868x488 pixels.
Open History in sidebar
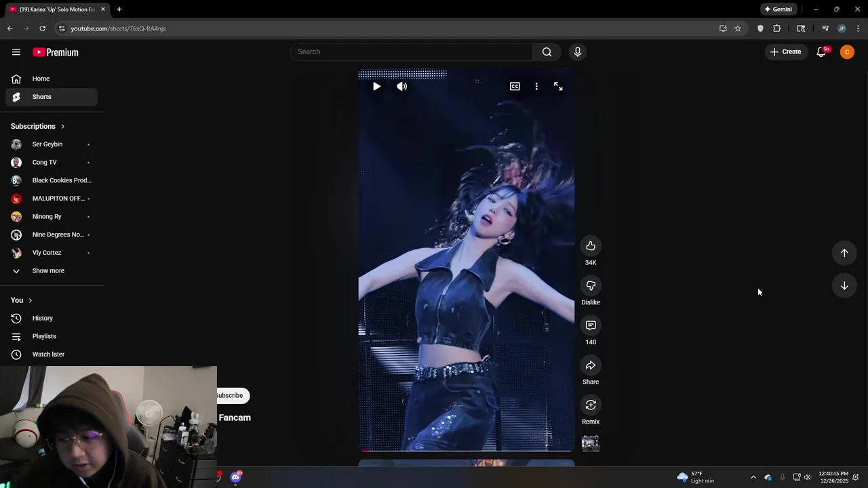pyautogui.click(x=52, y=319)
